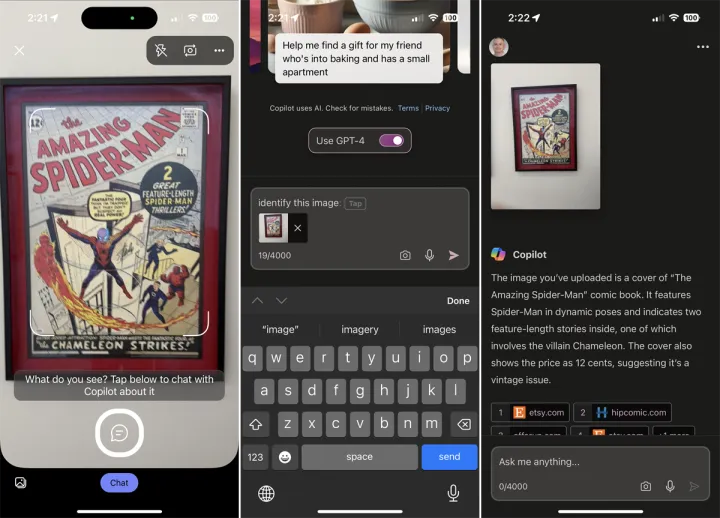Choose the 'imagery' keyboard suggestion
Screen dimensions: 720x518
[x=359, y=329]
